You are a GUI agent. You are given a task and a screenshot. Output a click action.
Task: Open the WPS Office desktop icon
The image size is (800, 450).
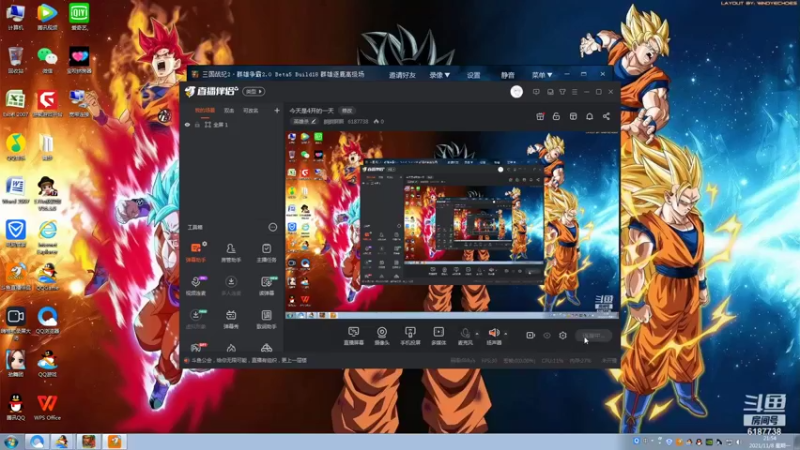coord(47,407)
